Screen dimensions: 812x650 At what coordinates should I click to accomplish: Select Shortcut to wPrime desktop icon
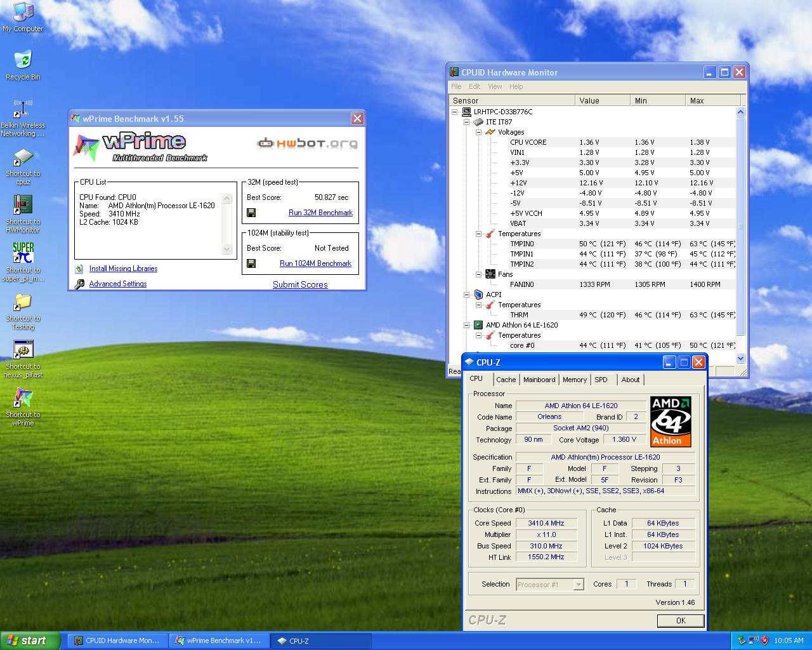(23, 408)
